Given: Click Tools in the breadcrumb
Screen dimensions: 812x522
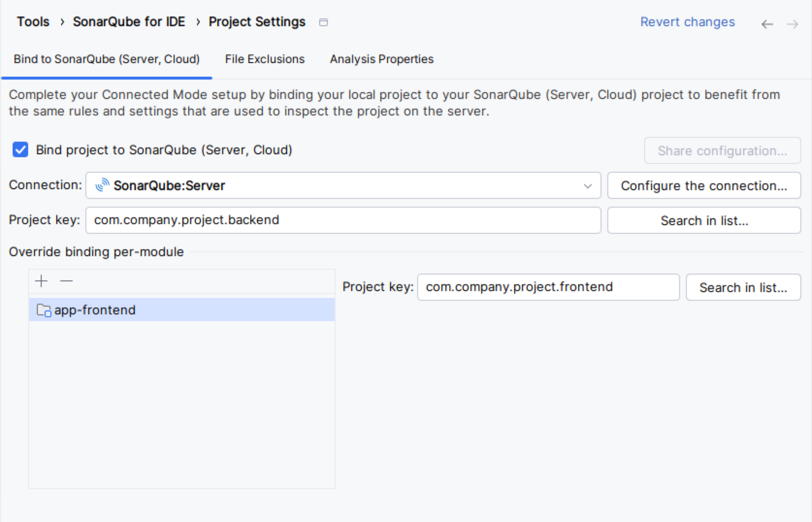Looking at the screenshot, I should [x=33, y=22].
